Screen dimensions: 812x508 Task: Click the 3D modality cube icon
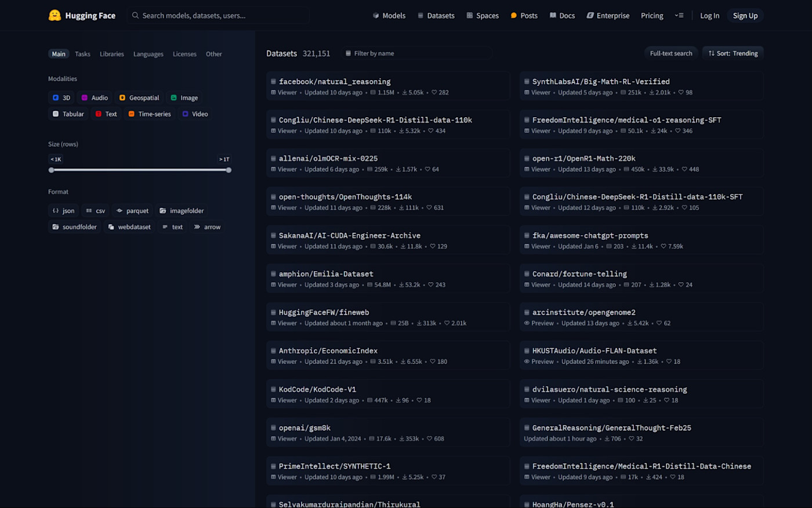click(56, 98)
